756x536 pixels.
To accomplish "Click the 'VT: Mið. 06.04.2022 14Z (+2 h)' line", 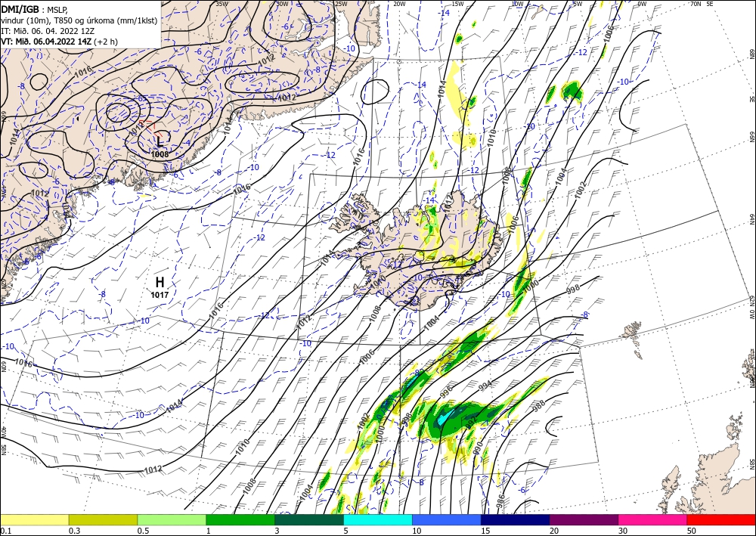I will [x=59, y=42].
